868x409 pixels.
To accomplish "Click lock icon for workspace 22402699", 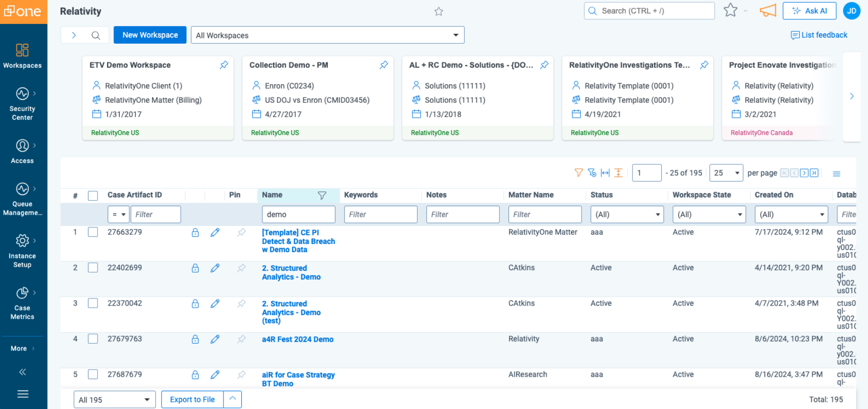I will pos(195,268).
